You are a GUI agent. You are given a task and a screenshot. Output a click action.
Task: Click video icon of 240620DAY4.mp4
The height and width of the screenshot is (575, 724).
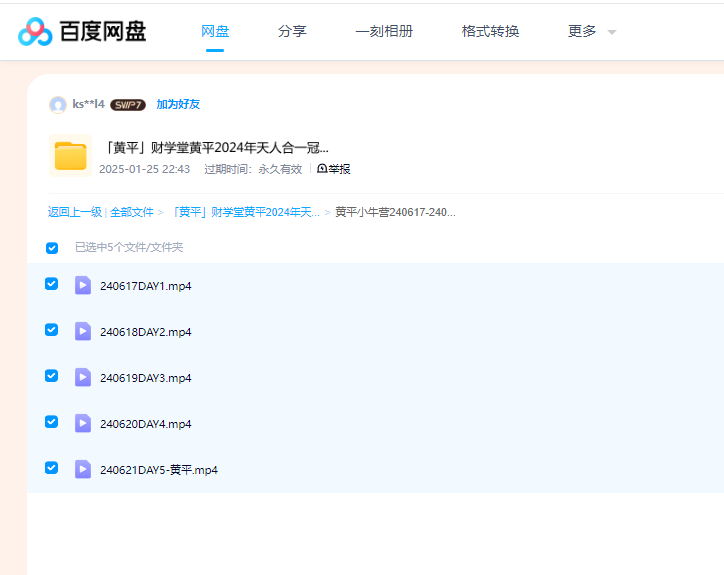point(83,423)
